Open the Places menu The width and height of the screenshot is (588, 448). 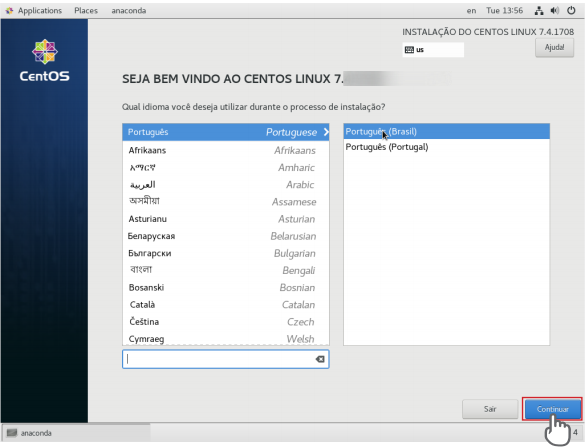(x=86, y=10)
